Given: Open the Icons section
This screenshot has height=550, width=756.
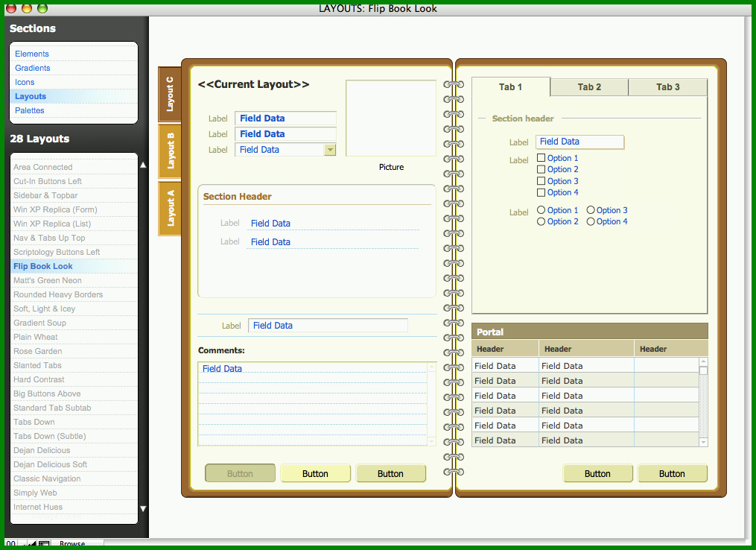Looking at the screenshot, I should (x=25, y=82).
